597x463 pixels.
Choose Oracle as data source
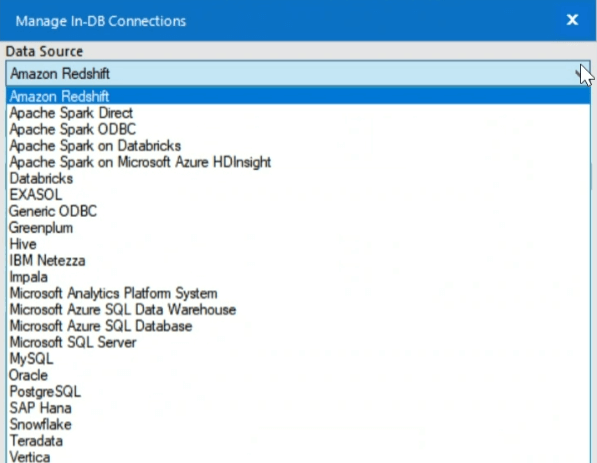pos(298,375)
